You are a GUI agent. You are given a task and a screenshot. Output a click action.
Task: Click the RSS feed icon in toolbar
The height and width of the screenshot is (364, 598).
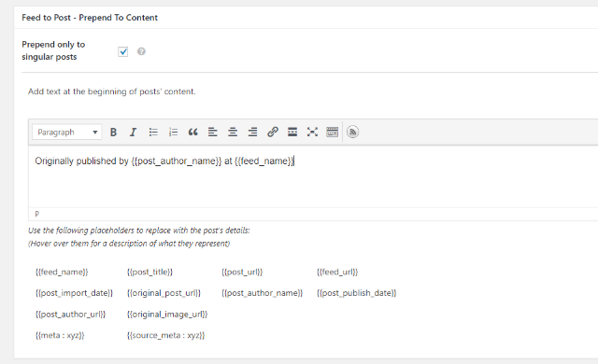353,133
